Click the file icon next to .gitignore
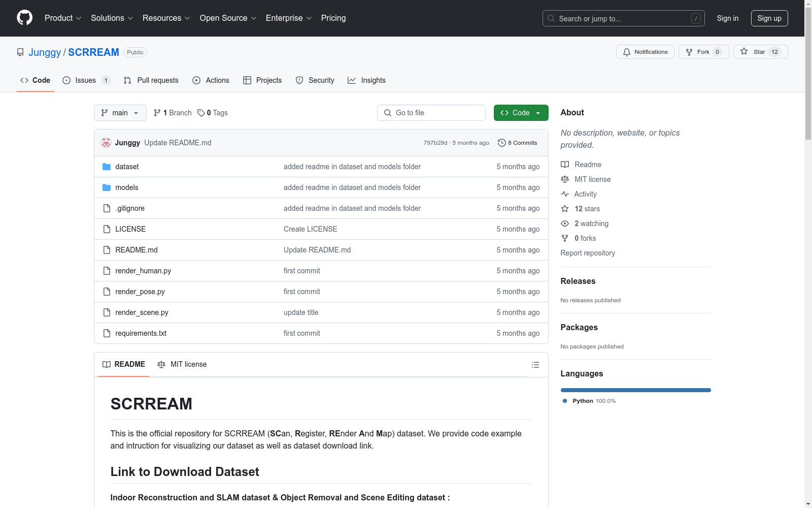Screen dimensions: 812x508 point(107,208)
